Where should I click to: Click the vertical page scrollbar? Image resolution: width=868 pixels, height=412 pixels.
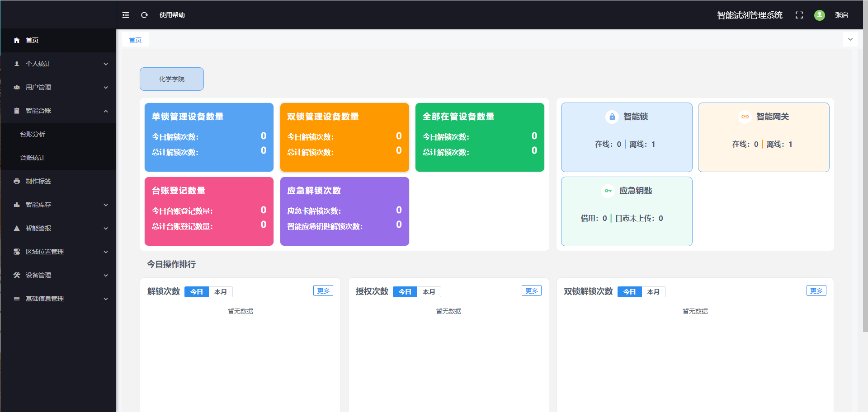[x=865, y=181]
